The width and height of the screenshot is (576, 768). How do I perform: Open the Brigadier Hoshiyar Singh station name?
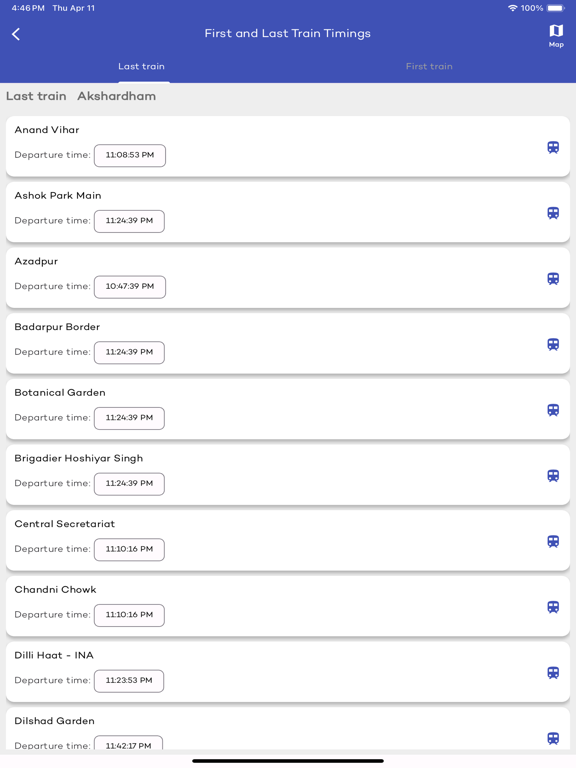click(x=78, y=458)
